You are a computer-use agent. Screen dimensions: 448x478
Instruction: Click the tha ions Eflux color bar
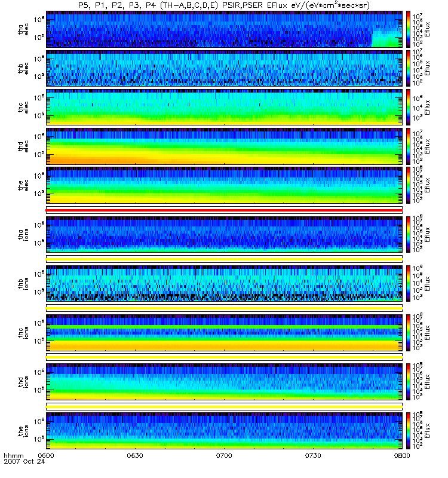409,234
